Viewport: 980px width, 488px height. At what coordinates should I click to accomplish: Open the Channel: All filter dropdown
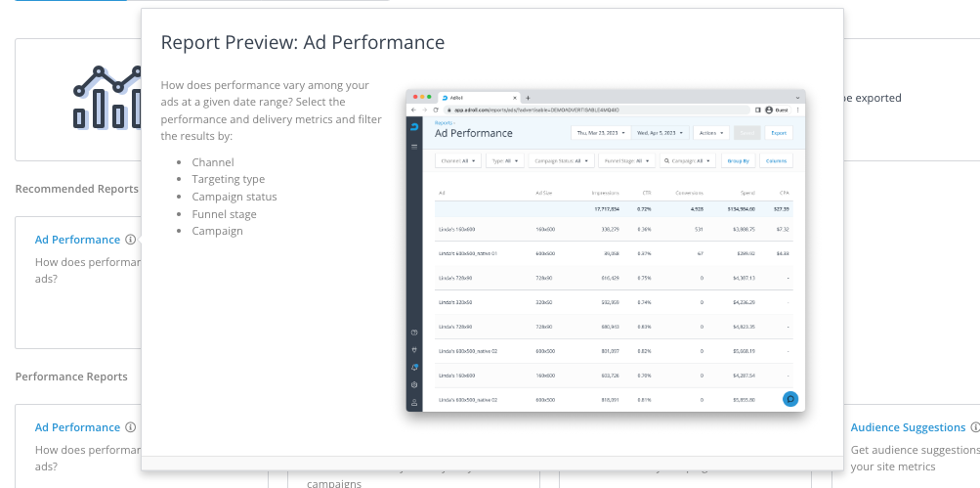click(459, 160)
